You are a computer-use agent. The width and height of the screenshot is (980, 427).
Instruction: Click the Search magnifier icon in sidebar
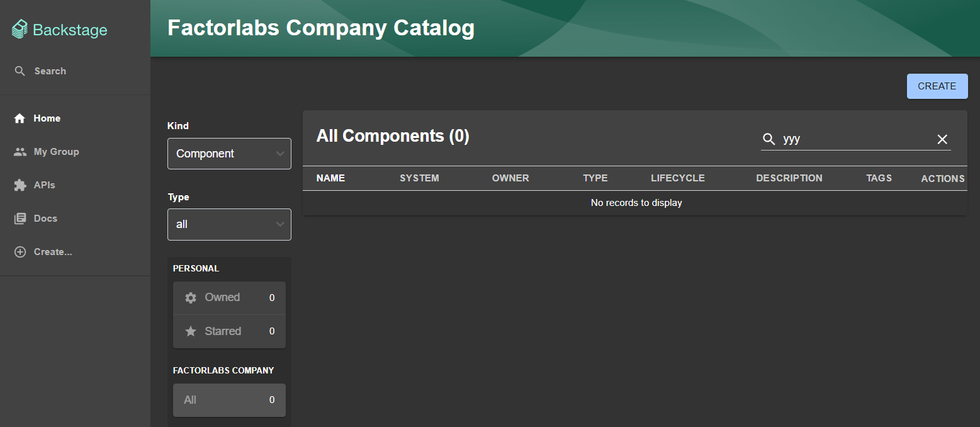pyautogui.click(x=20, y=71)
